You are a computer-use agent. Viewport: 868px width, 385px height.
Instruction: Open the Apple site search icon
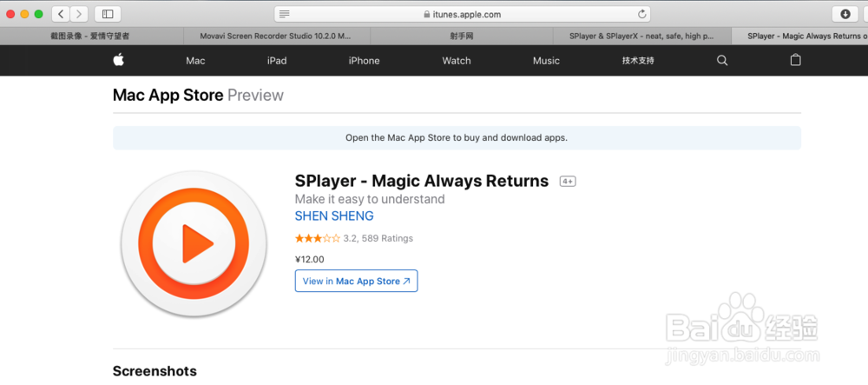[x=722, y=60]
